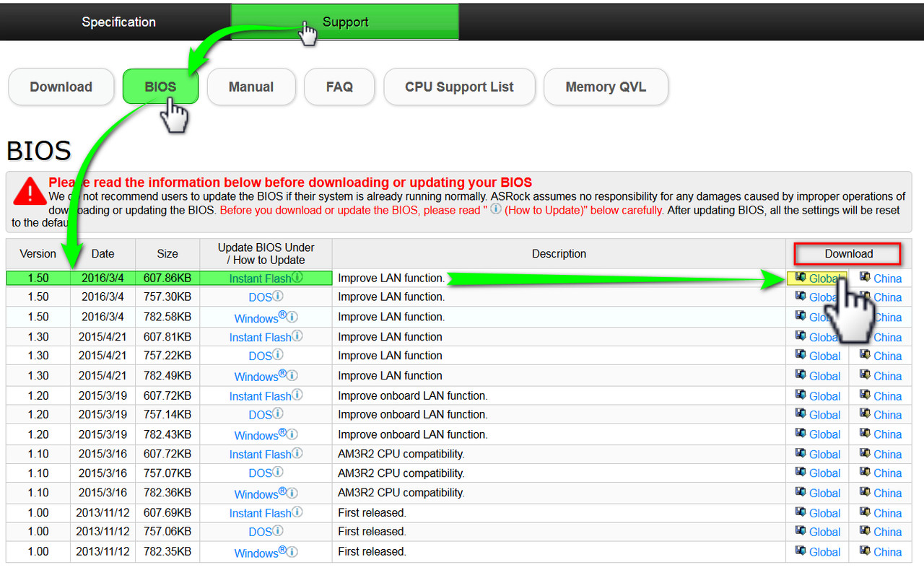This screenshot has width=924, height=570.
Task: Click Global link for 1.30 Windows BIOS
Action: tap(824, 376)
